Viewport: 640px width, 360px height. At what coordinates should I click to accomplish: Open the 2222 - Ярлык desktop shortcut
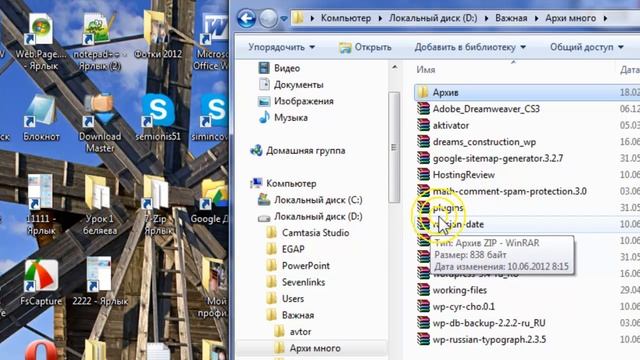click(x=100, y=282)
